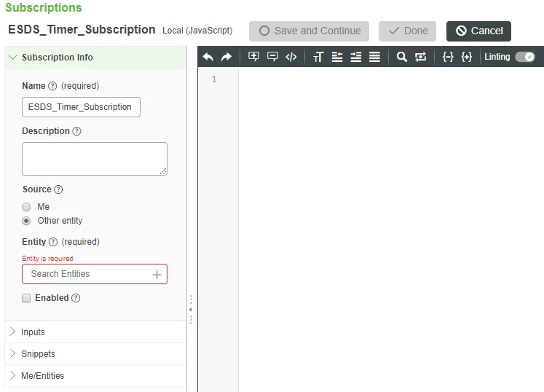The height and width of the screenshot is (392, 544).
Task: Change the editor font size icon
Action: pos(318,57)
